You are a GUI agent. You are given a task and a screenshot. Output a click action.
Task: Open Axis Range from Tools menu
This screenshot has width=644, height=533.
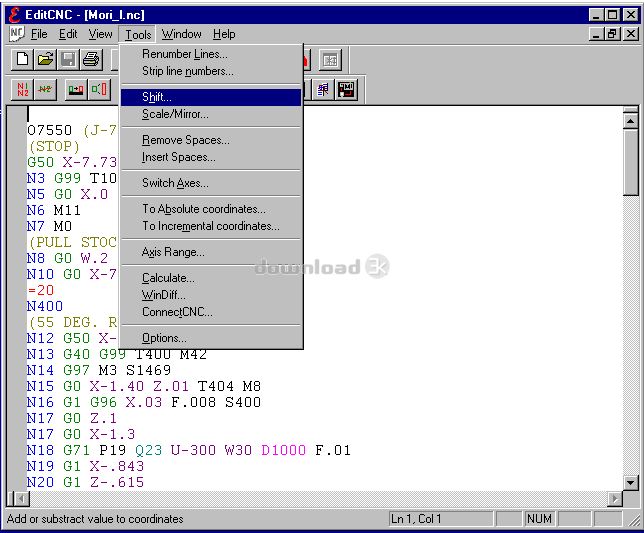click(x=211, y=252)
